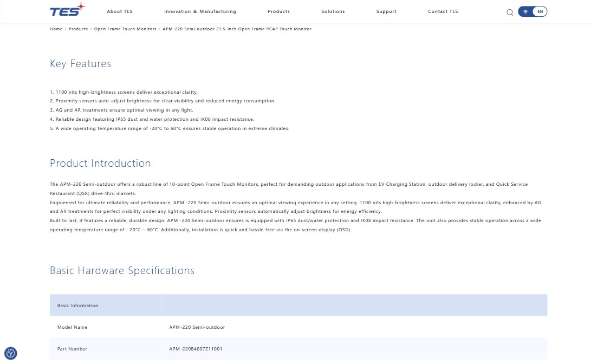Click the Key Features heading

80,64
